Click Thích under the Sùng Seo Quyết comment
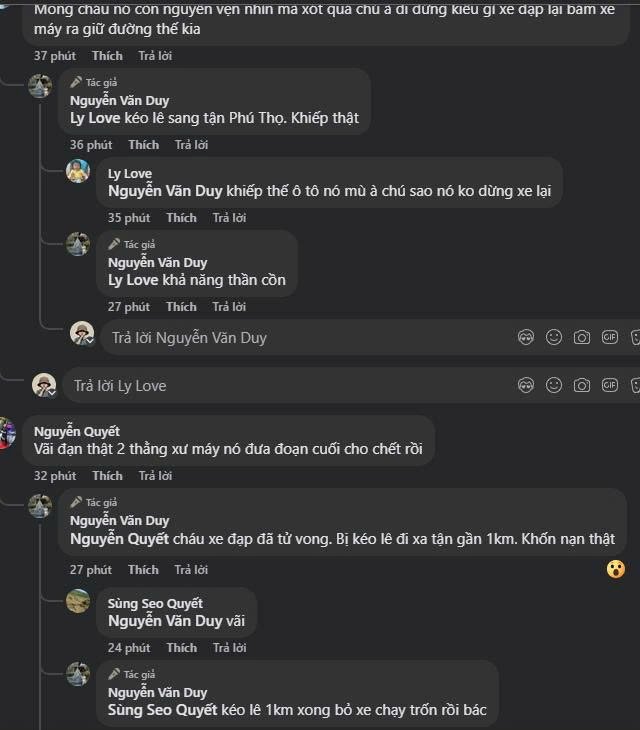The image size is (640, 730). tap(181, 648)
